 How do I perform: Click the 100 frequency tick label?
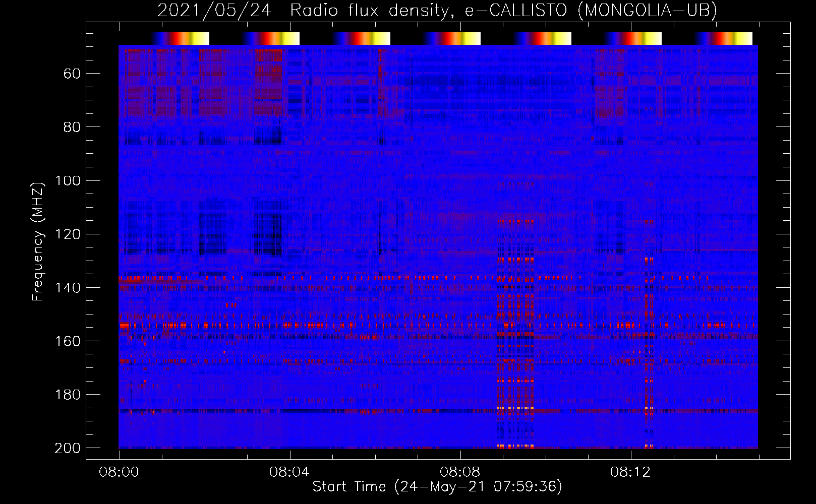coord(68,180)
